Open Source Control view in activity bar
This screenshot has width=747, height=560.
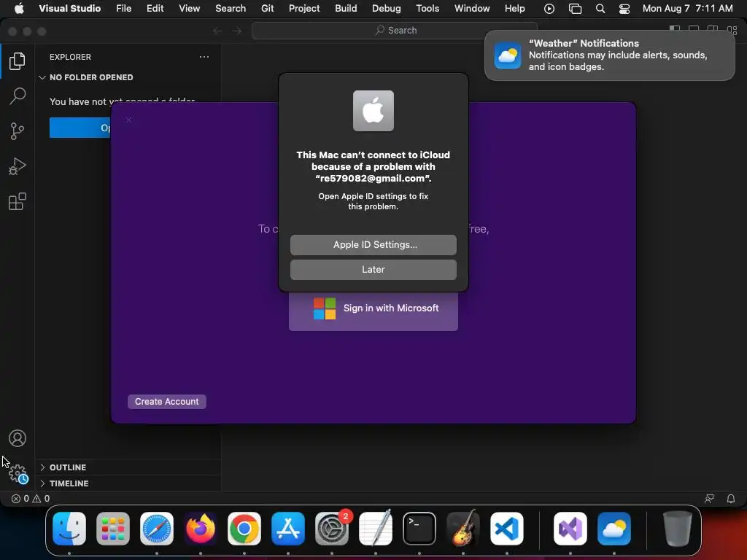point(18,131)
